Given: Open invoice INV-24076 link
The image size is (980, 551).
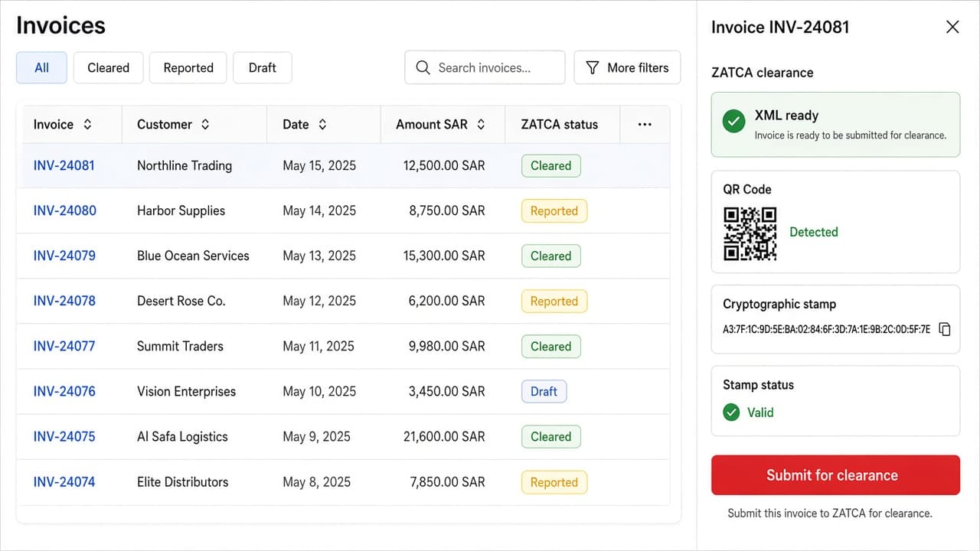Looking at the screenshot, I should (x=64, y=391).
